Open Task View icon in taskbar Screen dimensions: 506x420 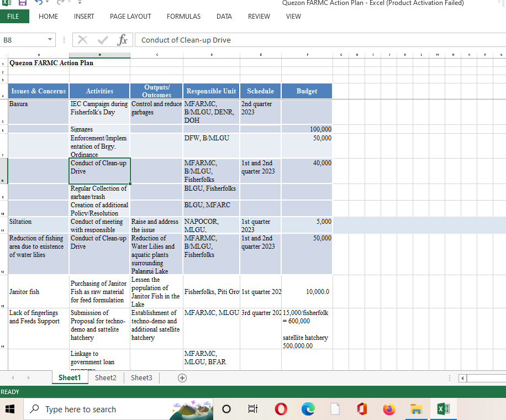point(253,409)
